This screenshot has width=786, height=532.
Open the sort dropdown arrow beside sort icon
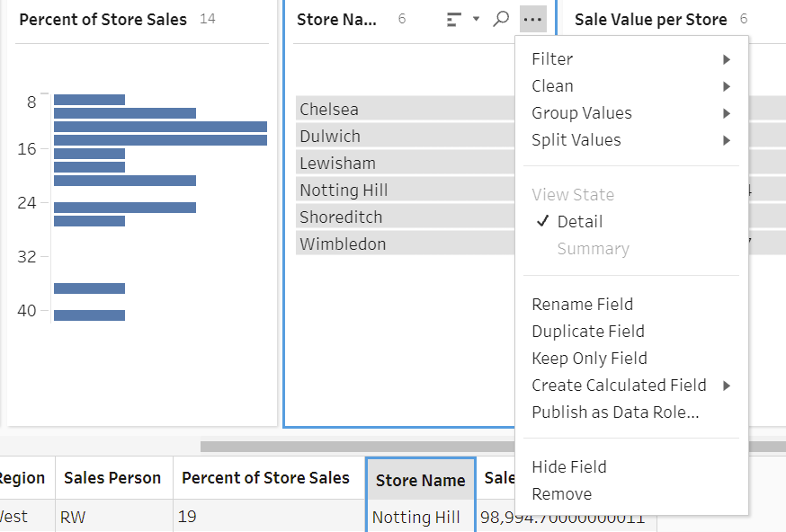[476, 19]
